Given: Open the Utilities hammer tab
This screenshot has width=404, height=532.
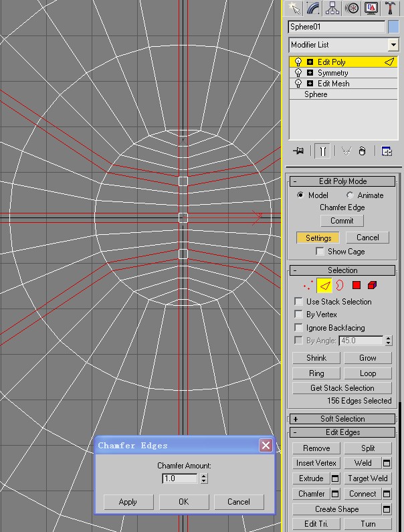Looking at the screenshot, I should (391, 8).
